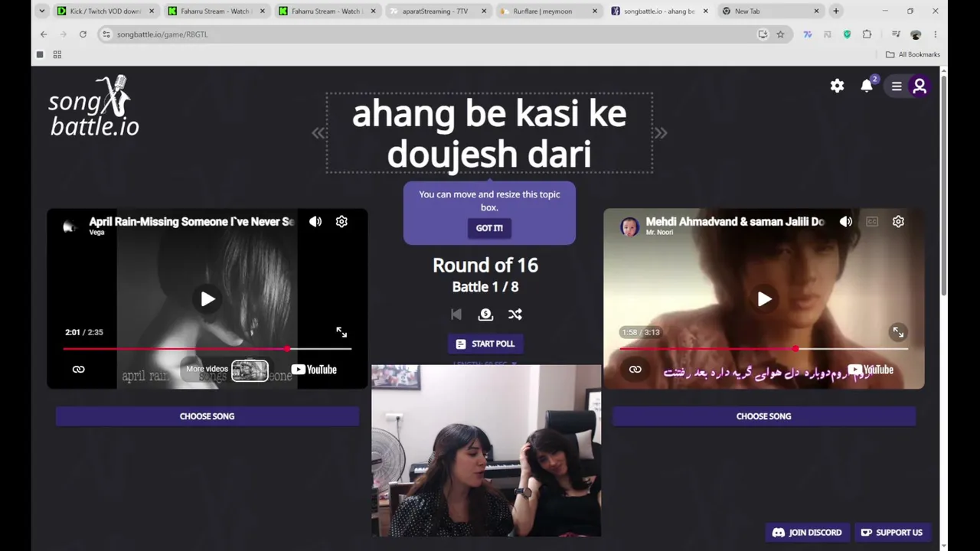
Task: Open the tab search dropdown
Action: tap(41, 11)
